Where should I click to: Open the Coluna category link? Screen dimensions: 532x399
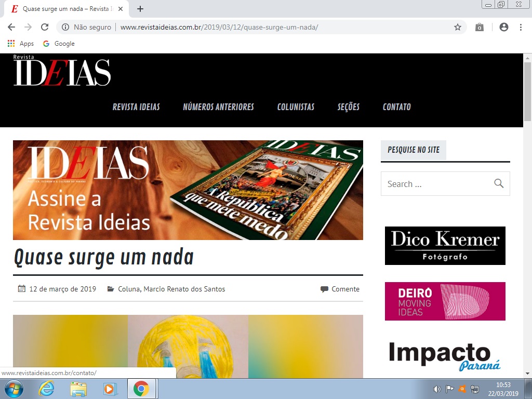129,289
